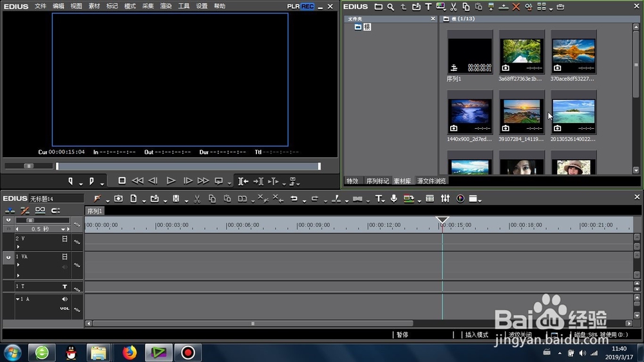Collapse the 1 A audio track

(17, 299)
